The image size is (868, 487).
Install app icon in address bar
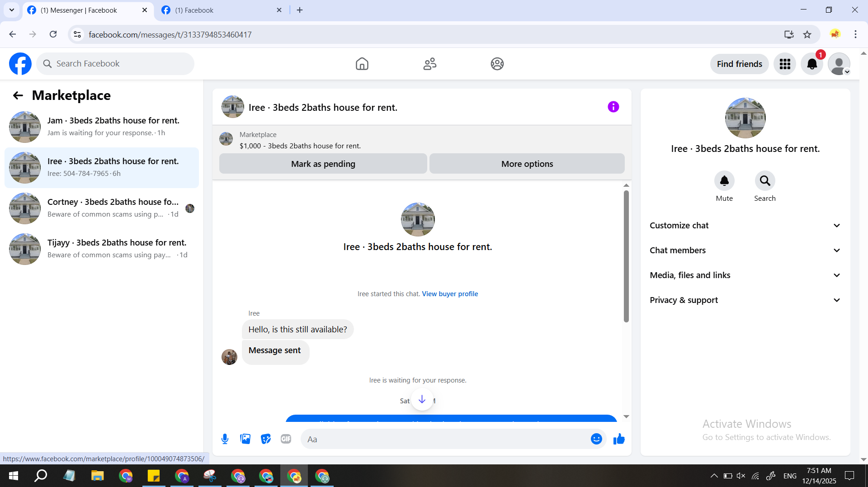pyautogui.click(x=789, y=34)
